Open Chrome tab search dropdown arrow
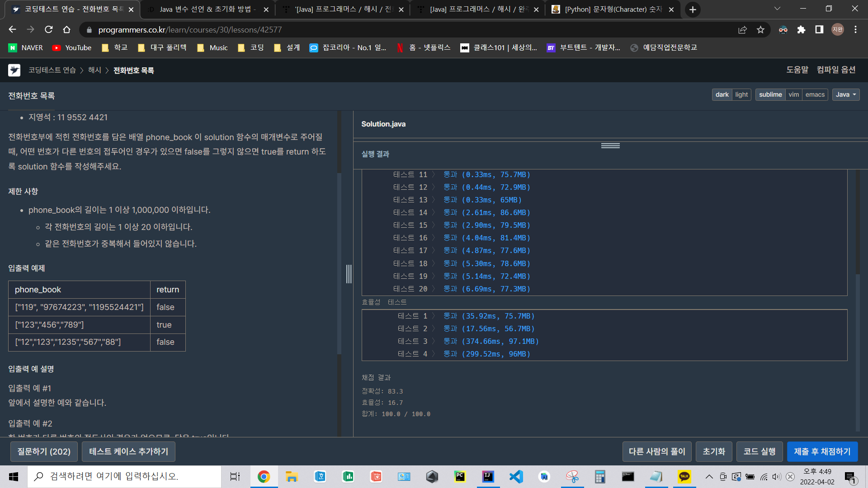 point(777,9)
